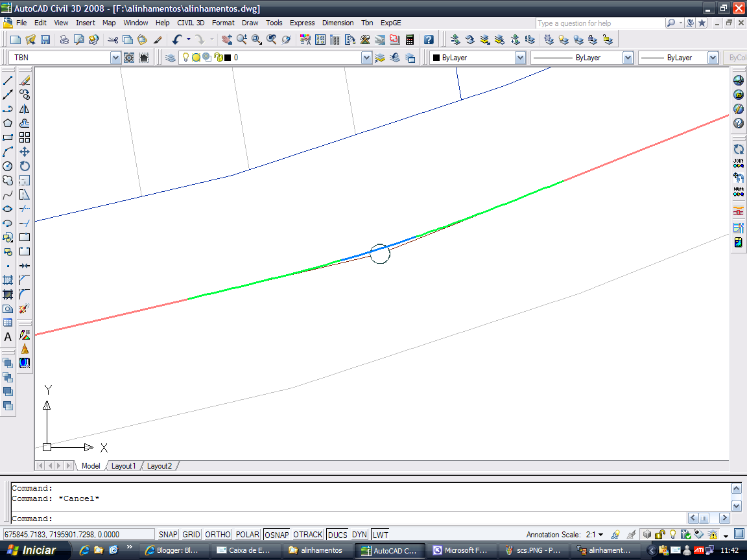The image size is (747, 560).
Task: Open Annotation Scale 2:1 dropdown
Action: [595, 535]
